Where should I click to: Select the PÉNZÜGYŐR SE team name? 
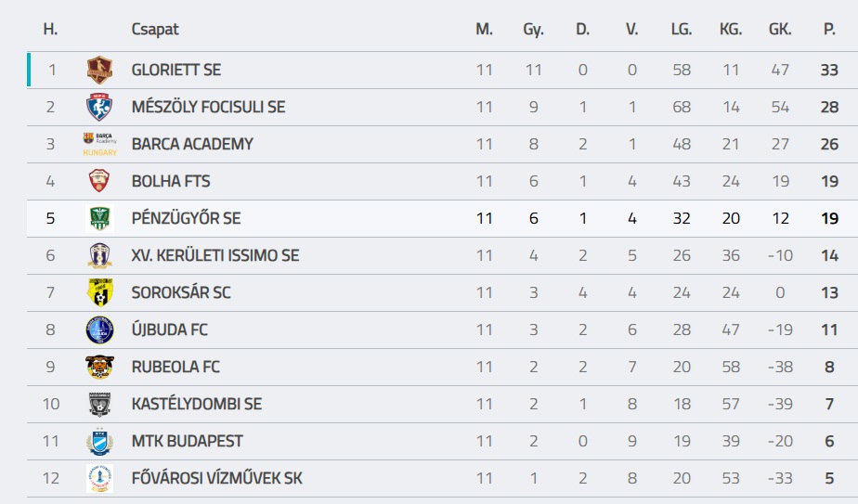(x=186, y=218)
